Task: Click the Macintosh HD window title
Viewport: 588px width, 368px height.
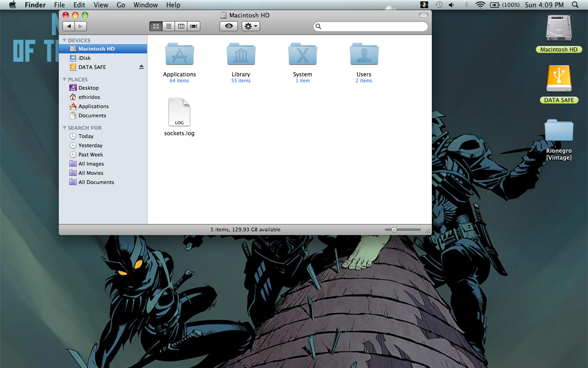Action: click(x=249, y=15)
